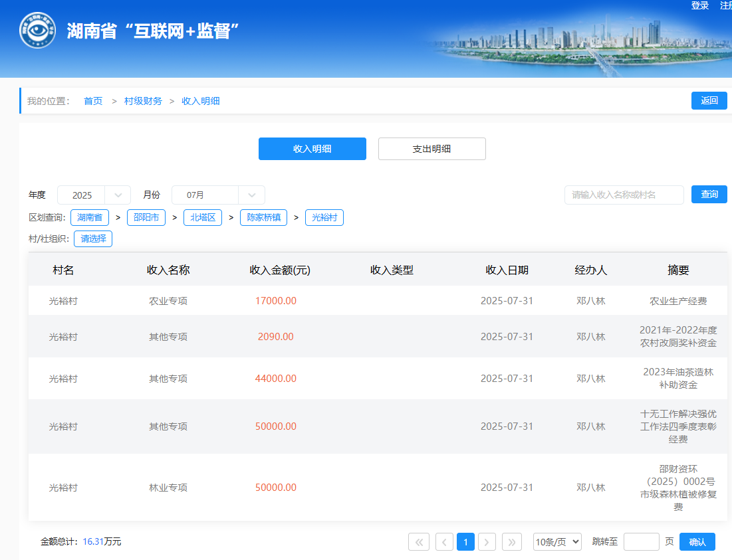Viewport: 732px width, 560px height.
Task: Select the 陈家桥镇 region tag
Action: tap(263, 218)
